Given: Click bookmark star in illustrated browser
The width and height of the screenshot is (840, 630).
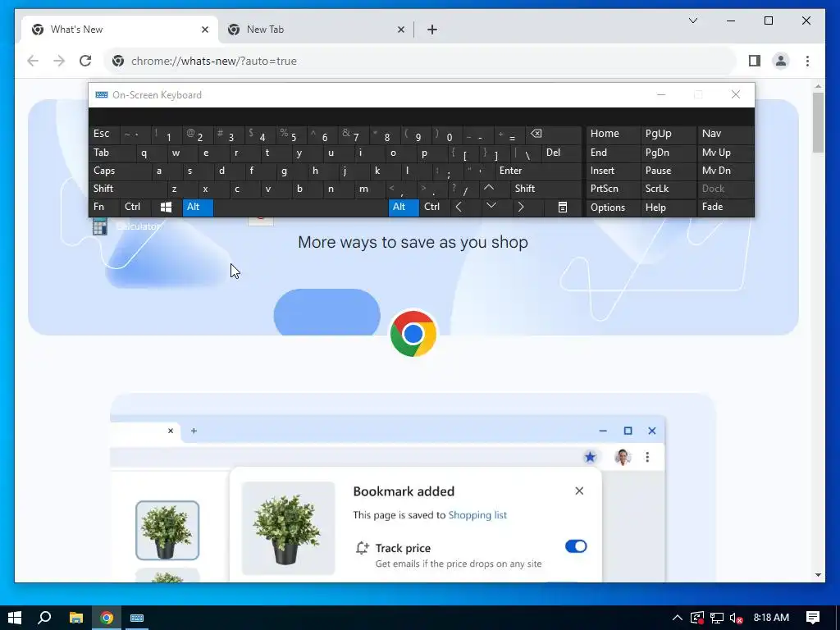Looking at the screenshot, I should 590,457.
